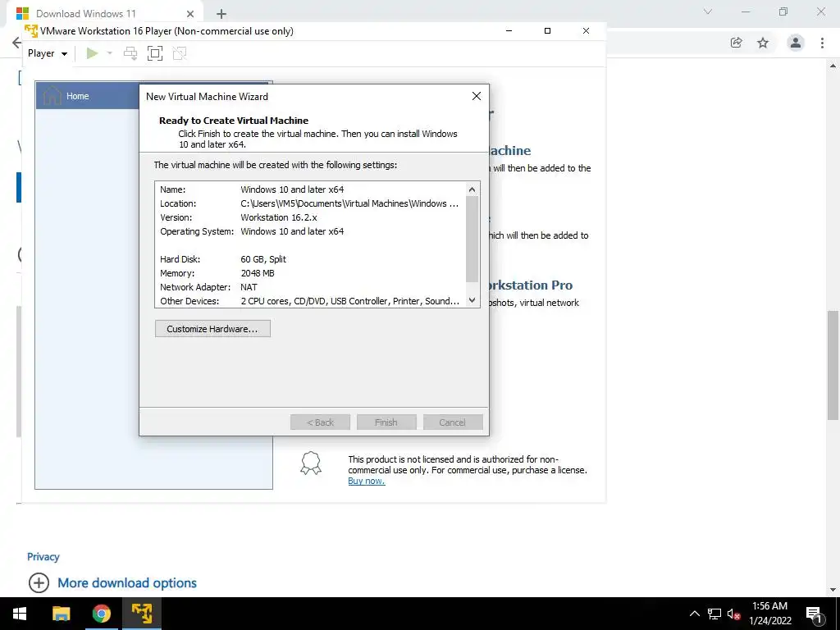840x630 pixels.
Task: Click Workstation 16.2.x version value
Action: (x=279, y=217)
